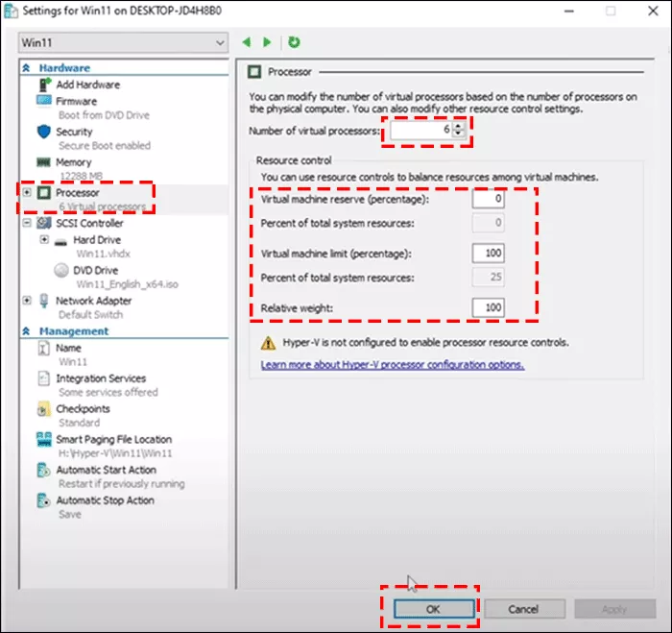Select Automatic Start Action item
This screenshot has width=672, height=633.
pos(107,470)
